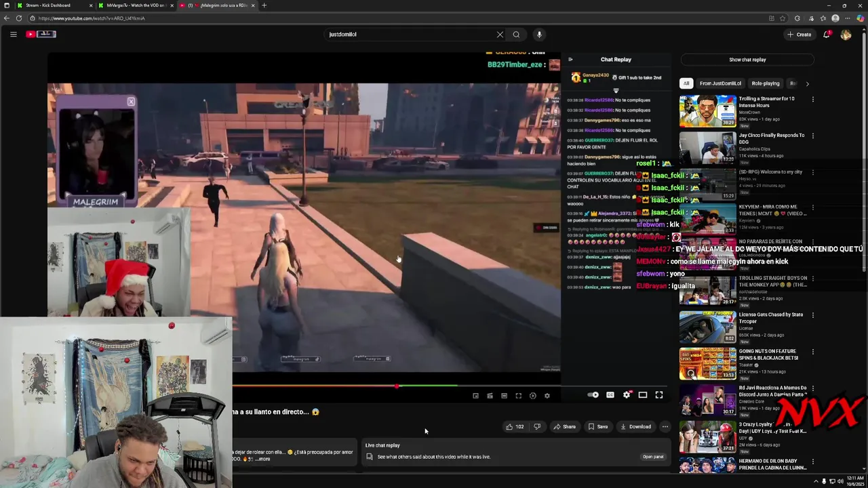Image resolution: width=868 pixels, height=488 pixels.
Task: Open options menu for Keyviem video
Action: pyautogui.click(x=812, y=207)
